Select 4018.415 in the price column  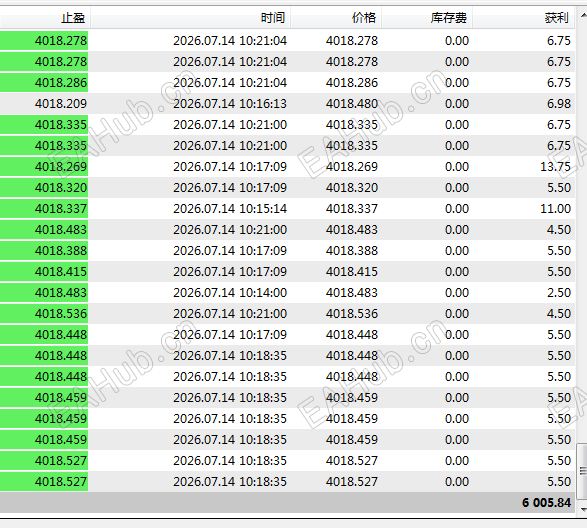tap(352, 271)
